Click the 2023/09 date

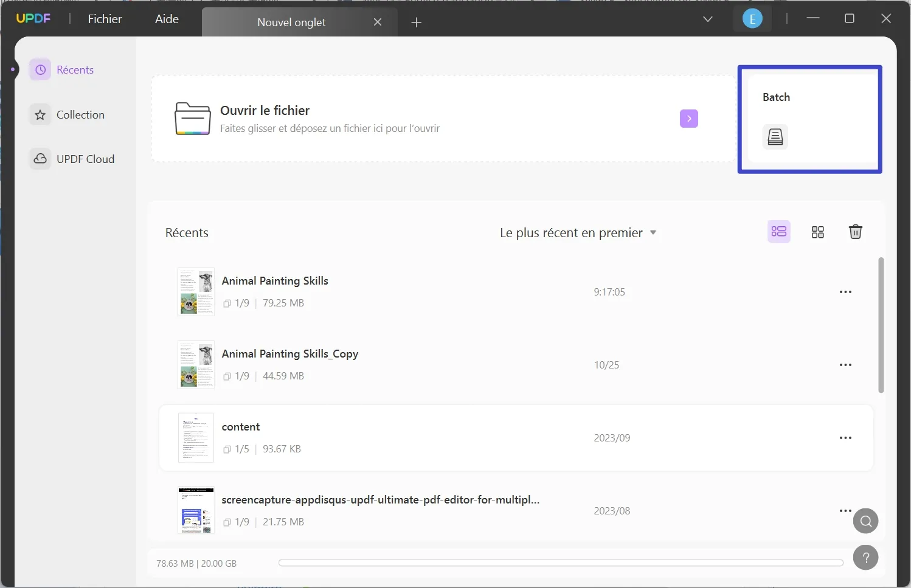tap(612, 438)
